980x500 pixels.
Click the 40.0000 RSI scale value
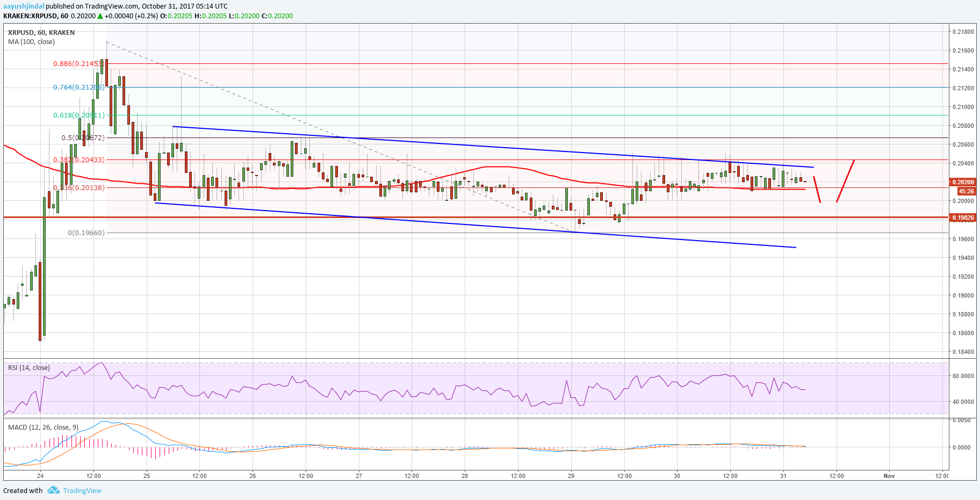click(963, 402)
